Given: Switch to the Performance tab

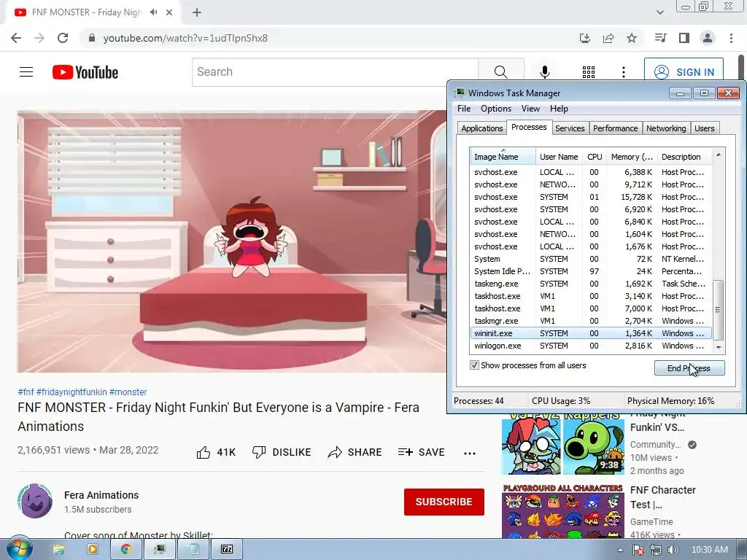Looking at the screenshot, I should (615, 128).
